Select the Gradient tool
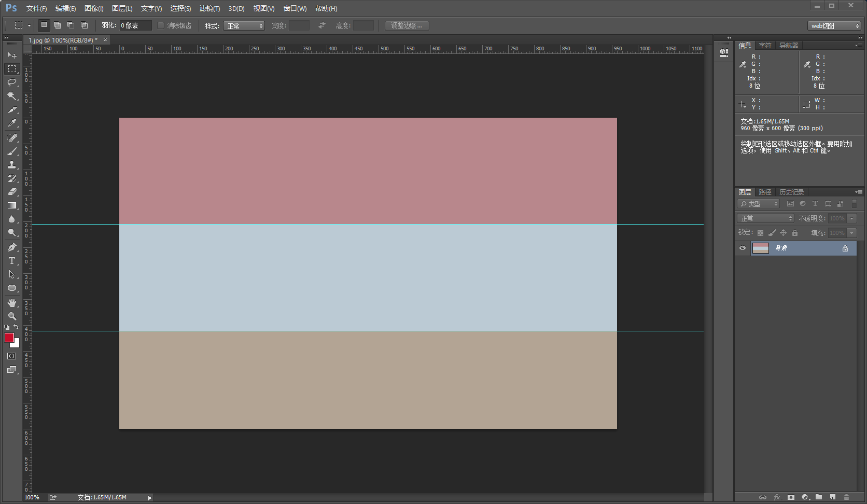This screenshot has height=504, width=867. pyautogui.click(x=12, y=205)
